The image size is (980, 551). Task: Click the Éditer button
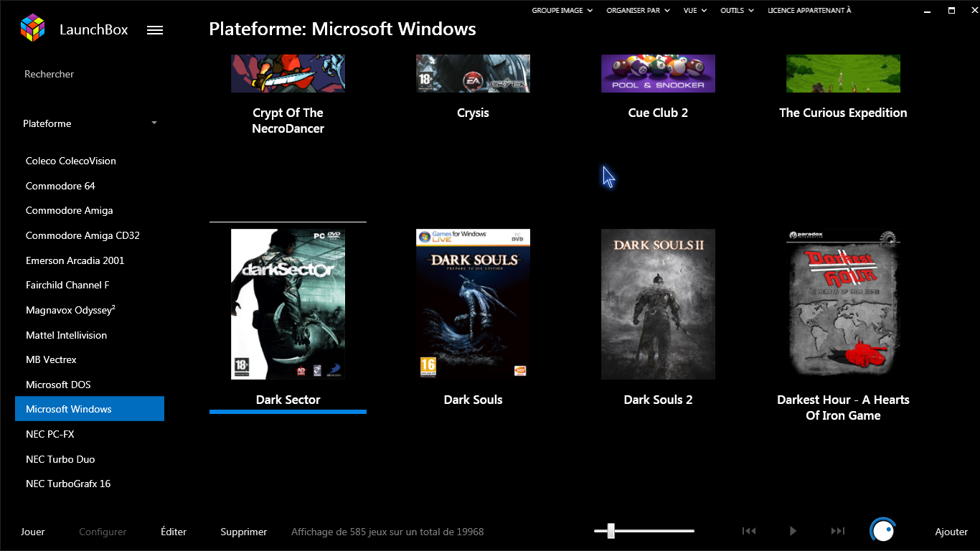pos(174,532)
